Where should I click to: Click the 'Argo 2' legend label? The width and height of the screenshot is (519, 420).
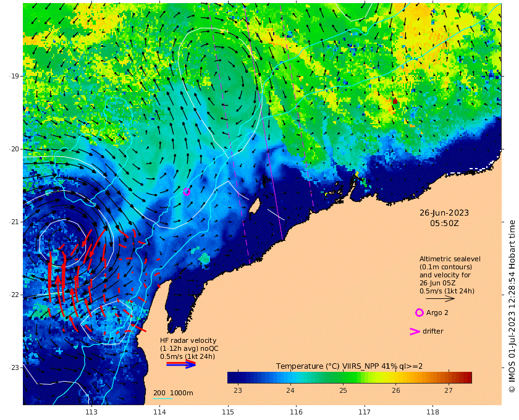coord(437,313)
